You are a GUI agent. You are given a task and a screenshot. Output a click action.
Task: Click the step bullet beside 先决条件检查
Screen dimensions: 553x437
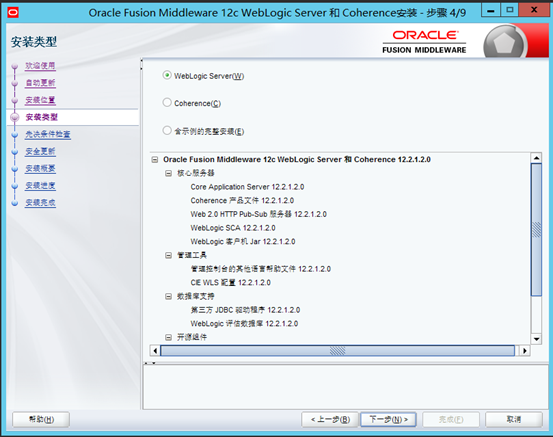point(14,135)
